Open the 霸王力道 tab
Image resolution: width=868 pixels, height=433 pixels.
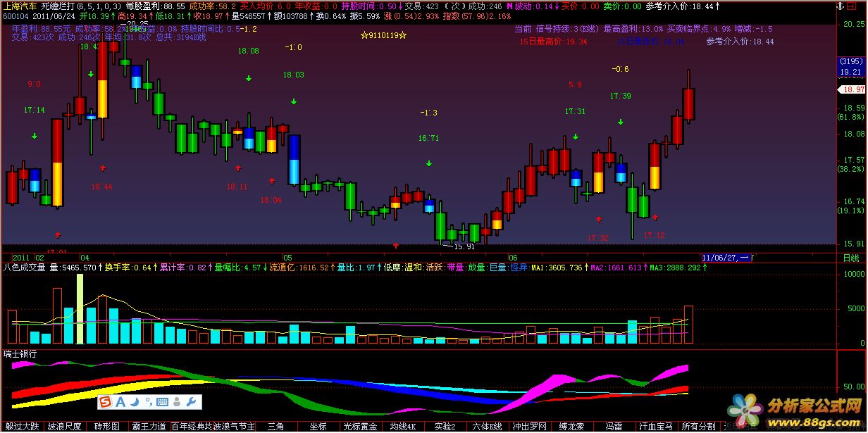click(x=149, y=427)
